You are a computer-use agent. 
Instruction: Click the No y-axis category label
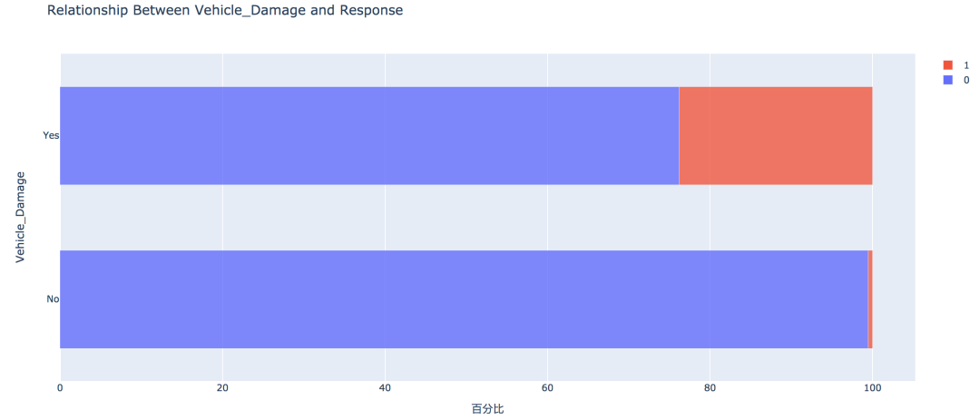53,298
